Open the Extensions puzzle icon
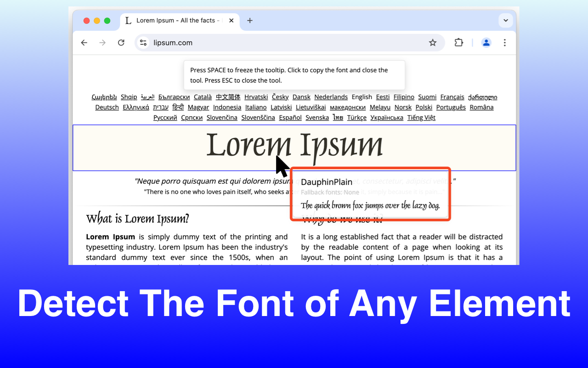588x368 pixels. [x=458, y=43]
